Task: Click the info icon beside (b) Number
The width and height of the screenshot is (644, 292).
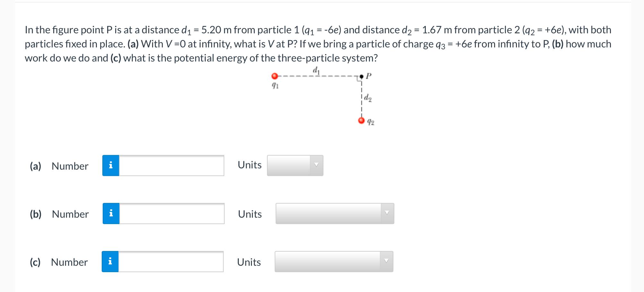Action: click(x=111, y=214)
